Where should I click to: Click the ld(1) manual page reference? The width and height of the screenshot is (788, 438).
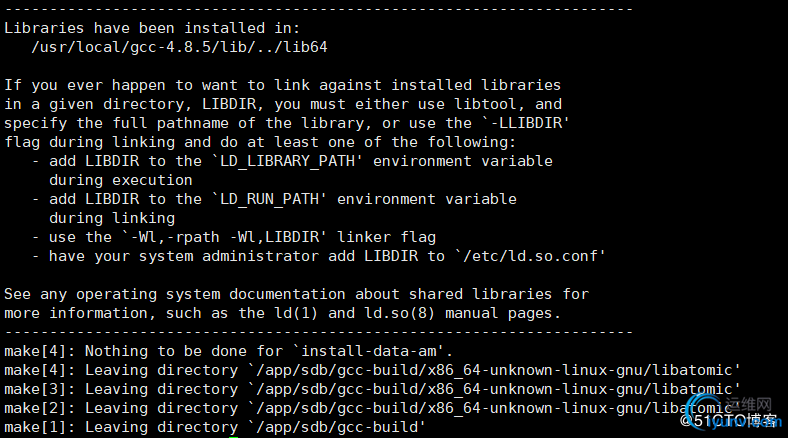(296, 313)
